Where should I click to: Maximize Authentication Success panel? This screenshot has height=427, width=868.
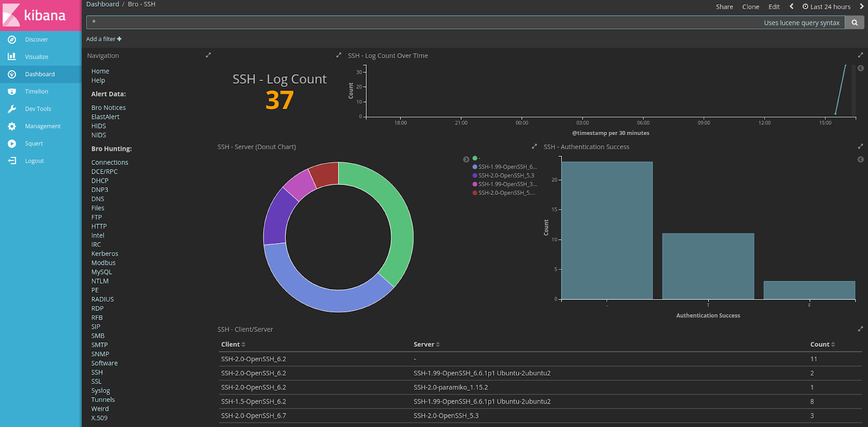[860, 146]
